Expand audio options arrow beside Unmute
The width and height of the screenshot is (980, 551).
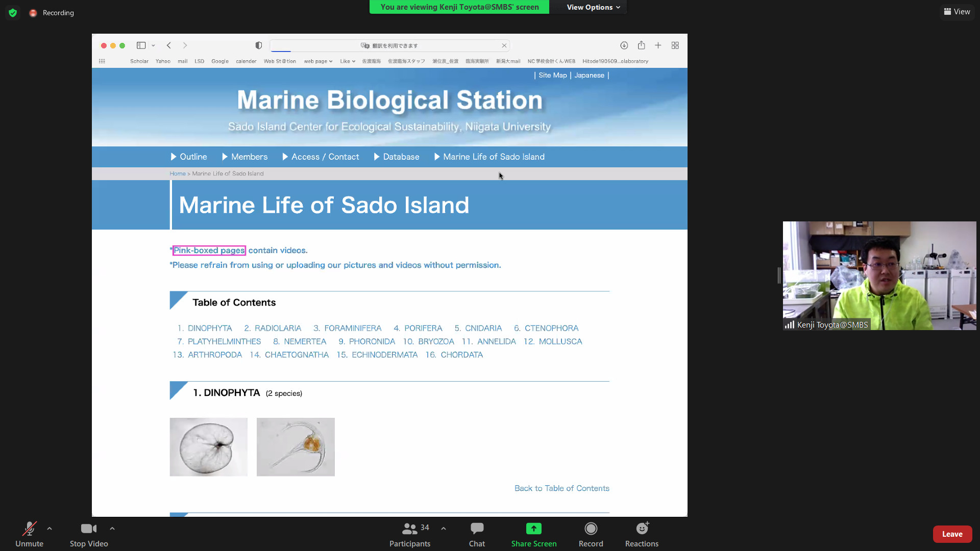50,529
